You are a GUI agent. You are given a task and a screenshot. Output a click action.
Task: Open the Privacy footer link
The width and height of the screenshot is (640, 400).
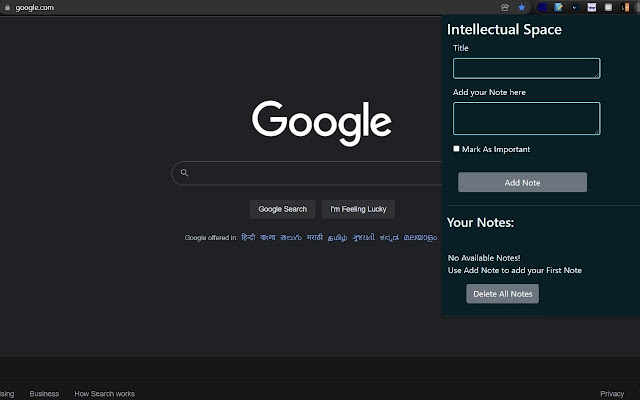click(612, 393)
